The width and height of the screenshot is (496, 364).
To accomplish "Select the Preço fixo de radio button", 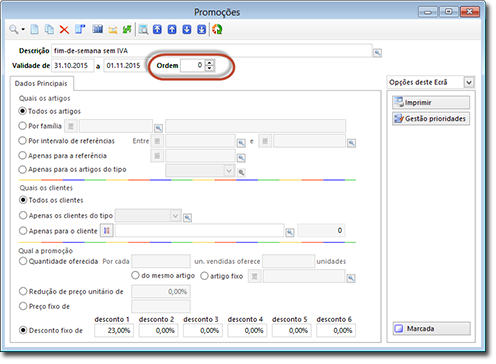I will pyautogui.click(x=23, y=306).
